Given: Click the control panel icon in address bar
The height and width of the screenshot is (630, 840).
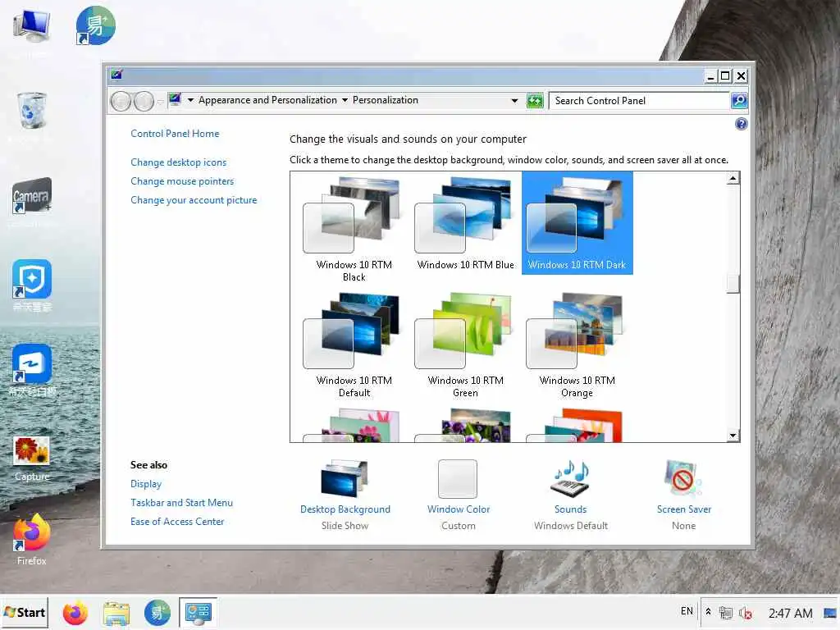Looking at the screenshot, I should [176, 99].
